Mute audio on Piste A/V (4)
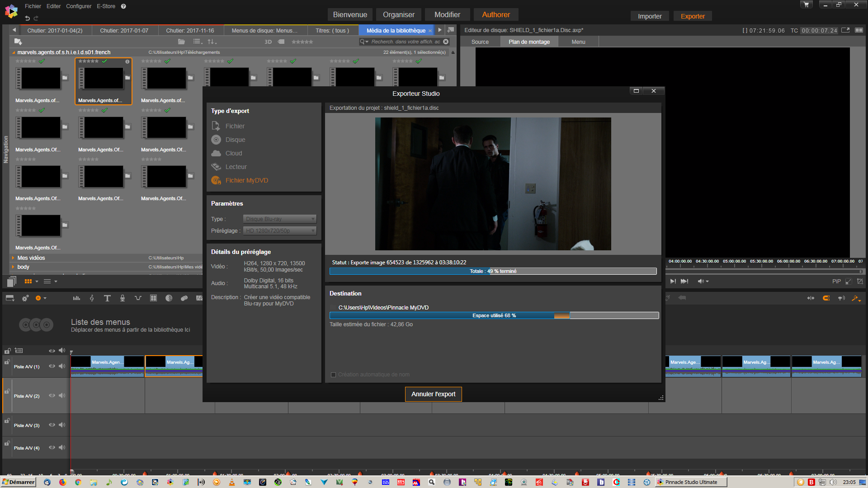Image resolution: width=868 pixels, height=488 pixels. (x=62, y=447)
